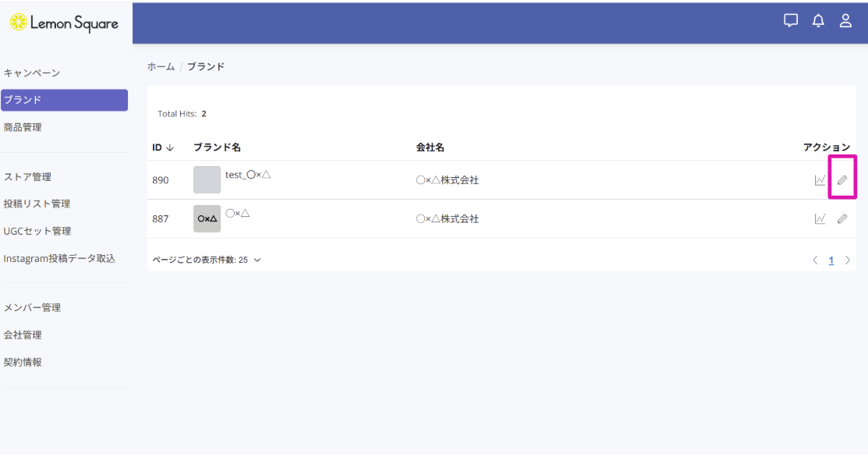The height and width of the screenshot is (457, 868).
Task: Select 商品管理 in the sidebar menu
Action: pos(23,127)
